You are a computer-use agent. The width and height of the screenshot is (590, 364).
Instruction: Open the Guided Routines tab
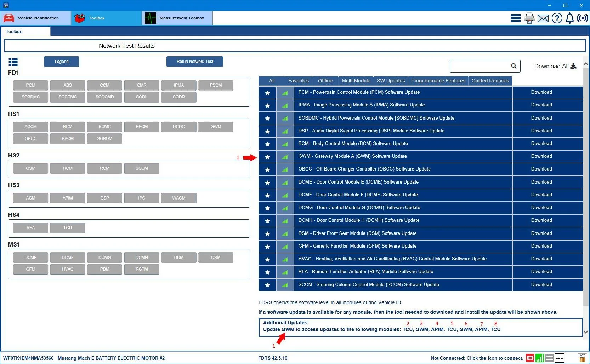490,81
